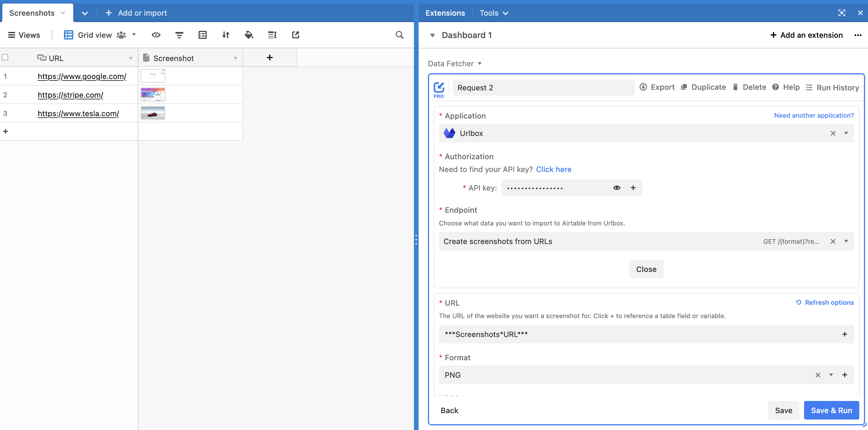868x430 pixels.
Task: Open row color options with the paint bucket
Action: click(x=249, y=35)
